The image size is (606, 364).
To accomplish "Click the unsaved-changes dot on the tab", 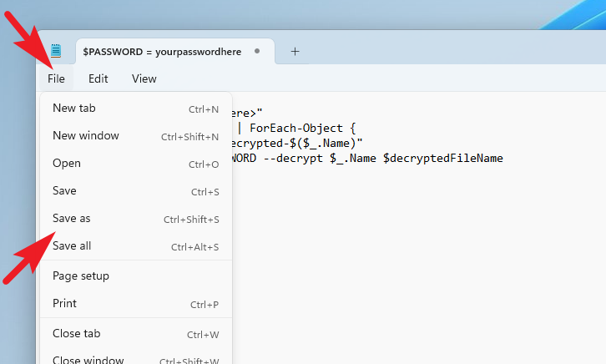I will click(x=257, y=51).
